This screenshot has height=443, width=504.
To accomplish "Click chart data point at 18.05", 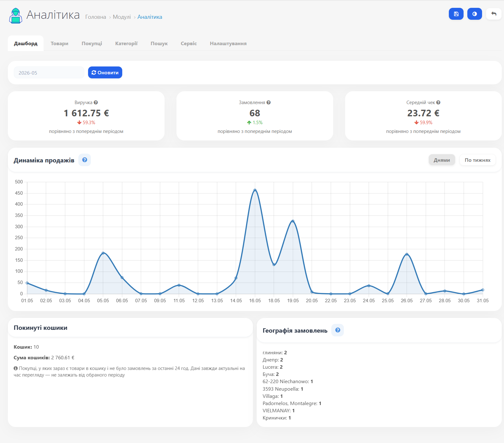I will (x=274, y=265).
